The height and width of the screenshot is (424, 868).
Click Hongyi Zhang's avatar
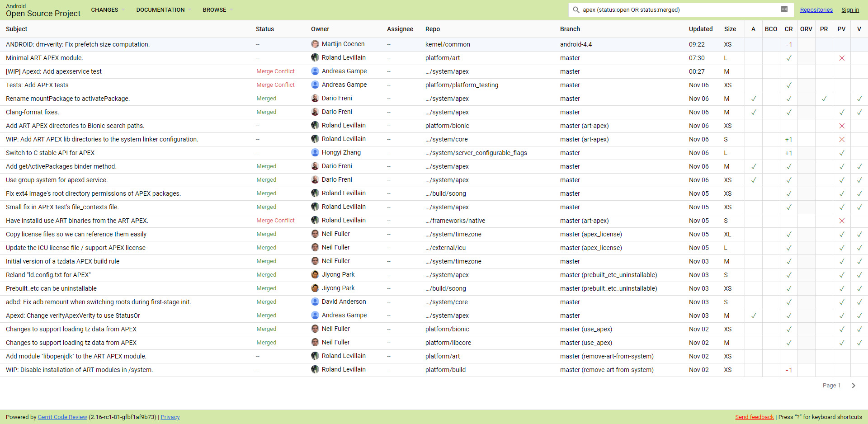(x=315, y=152)
